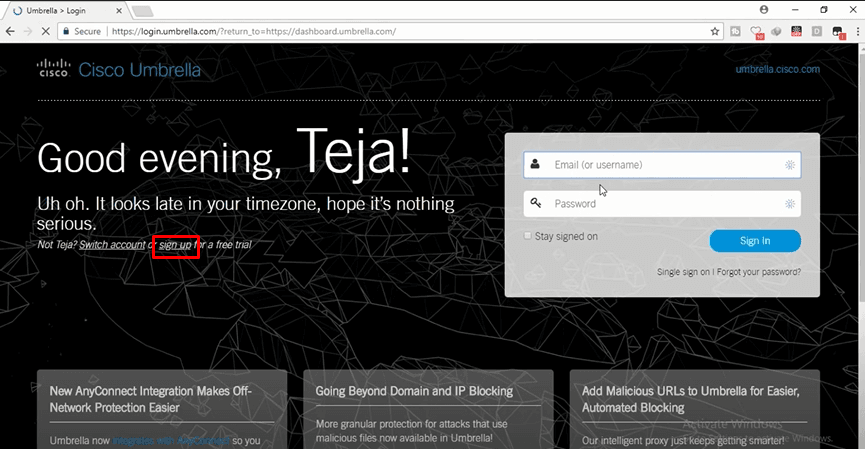Stop the page loading with X
The image size is (865, 449).
coord(46,31)
